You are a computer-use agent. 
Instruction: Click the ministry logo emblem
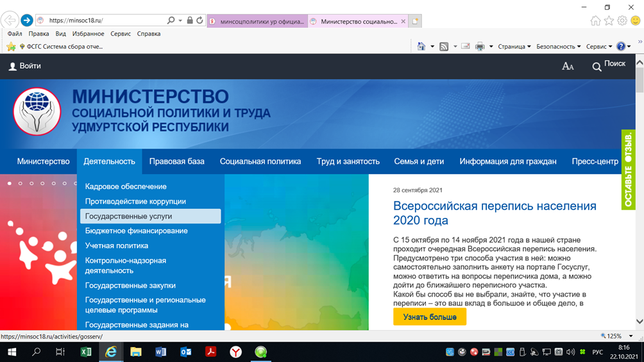37,112
